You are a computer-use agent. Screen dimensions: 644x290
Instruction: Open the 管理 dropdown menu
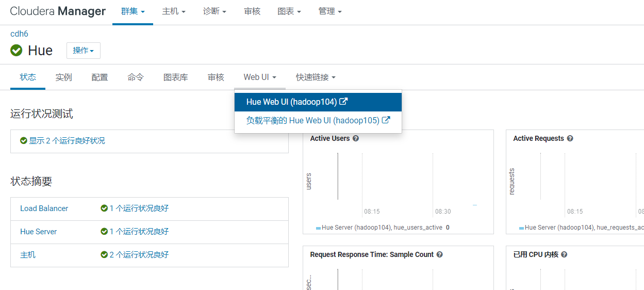pyautogui.click(x=330, y=11)
